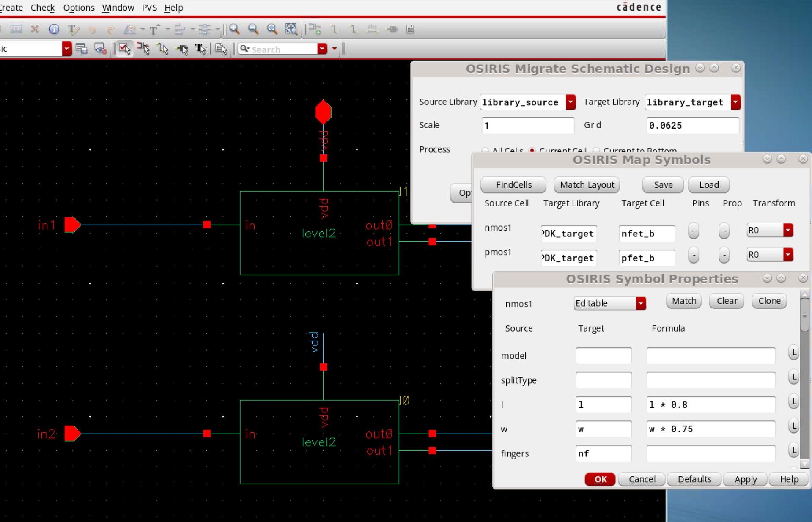Click the Symbol Properties vertical scrollbar
This screenshot has height=522, width=812.
tap(804, 379)
